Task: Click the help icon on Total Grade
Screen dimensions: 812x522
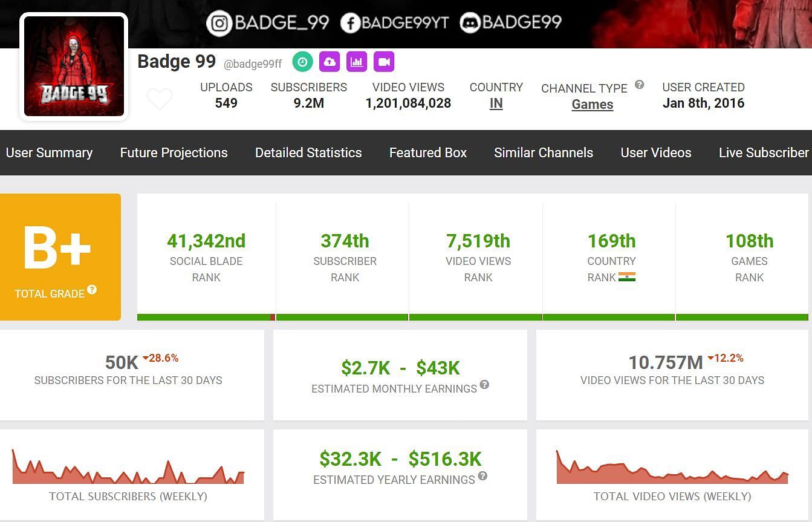Action: click(x=92, y=290)
